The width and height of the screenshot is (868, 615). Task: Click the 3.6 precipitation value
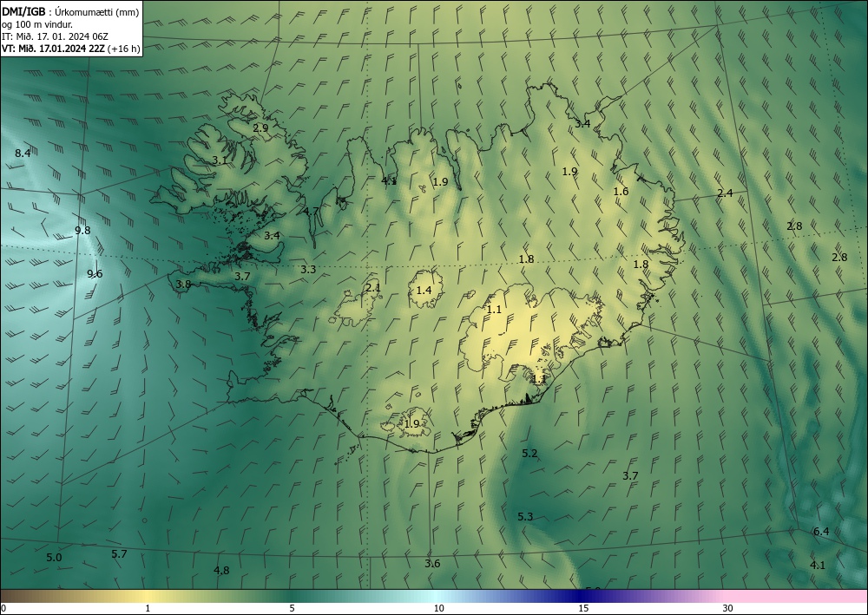point(432,564)
